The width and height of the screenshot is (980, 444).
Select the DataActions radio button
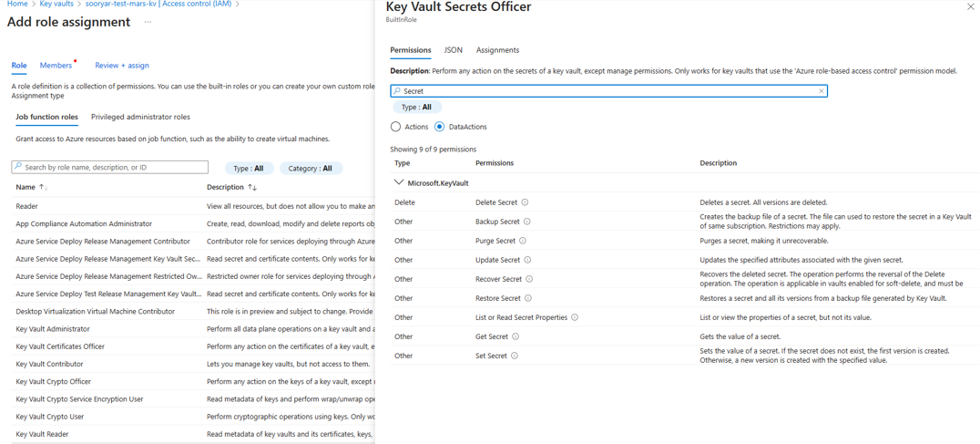[439, 127]
